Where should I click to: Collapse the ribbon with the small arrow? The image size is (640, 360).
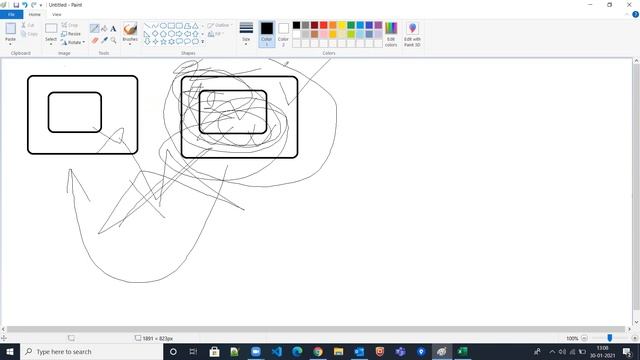(x=627, y=14)
